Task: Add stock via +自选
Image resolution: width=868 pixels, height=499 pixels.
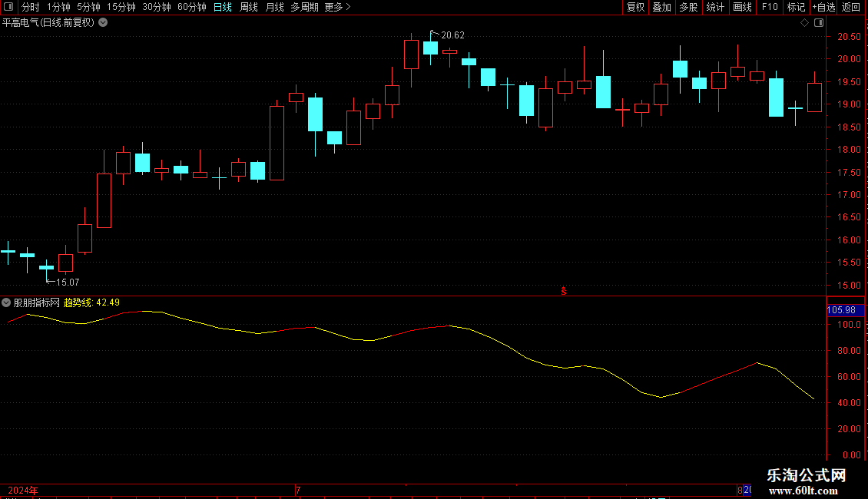Action: point(823,7)
